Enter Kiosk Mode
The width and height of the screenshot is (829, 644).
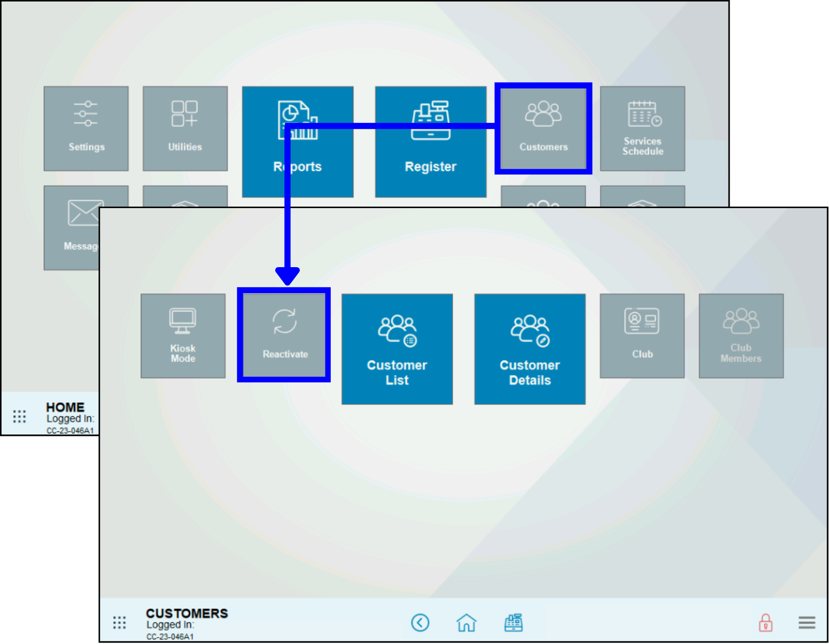pyautogui.click(x=183, y=336)
